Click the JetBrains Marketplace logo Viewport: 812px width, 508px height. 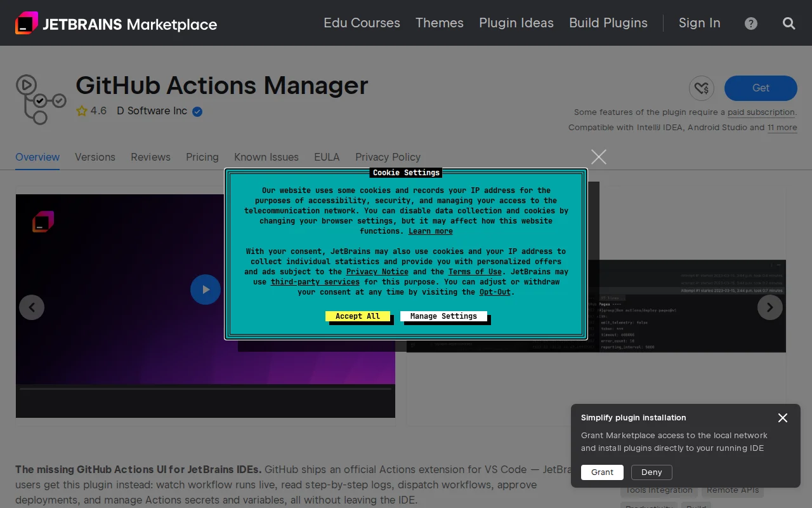116,23
